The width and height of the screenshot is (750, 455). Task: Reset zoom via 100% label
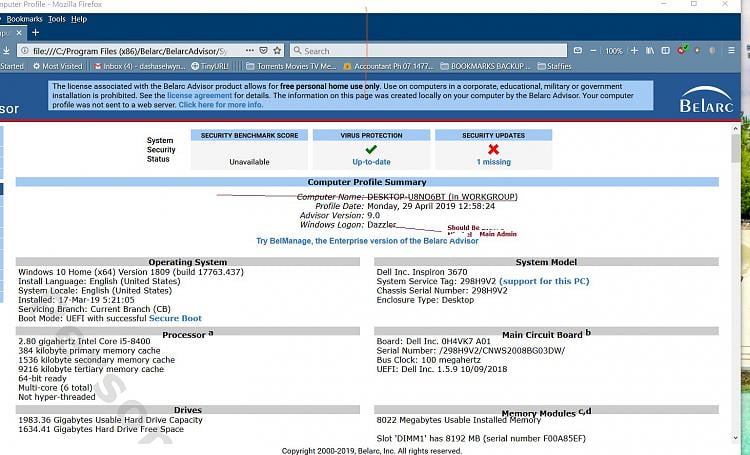[x=614, y=51]
